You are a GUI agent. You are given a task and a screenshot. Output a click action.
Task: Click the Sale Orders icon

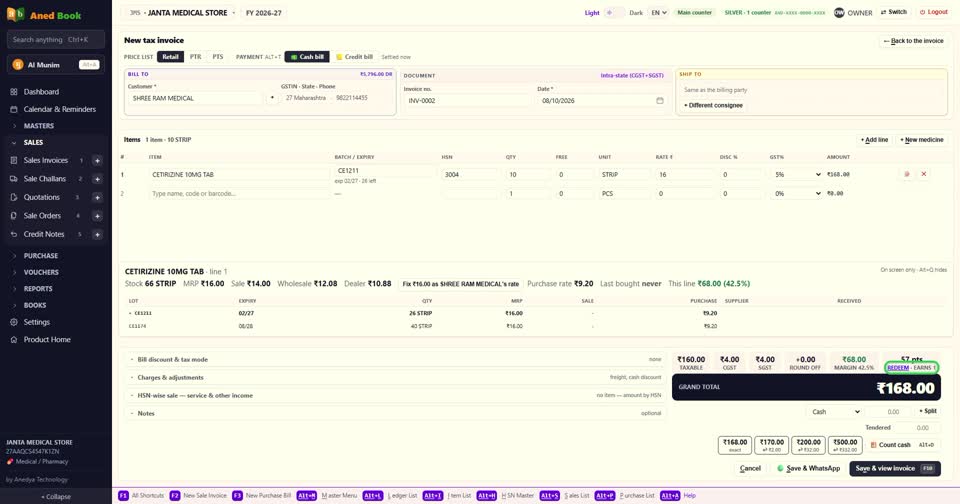[x=13, y=216]
